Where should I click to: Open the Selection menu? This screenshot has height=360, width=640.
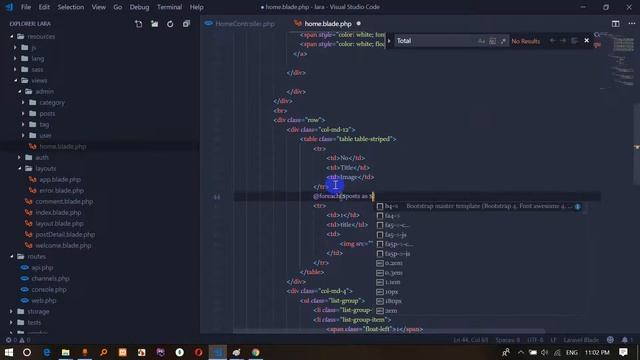71,7
